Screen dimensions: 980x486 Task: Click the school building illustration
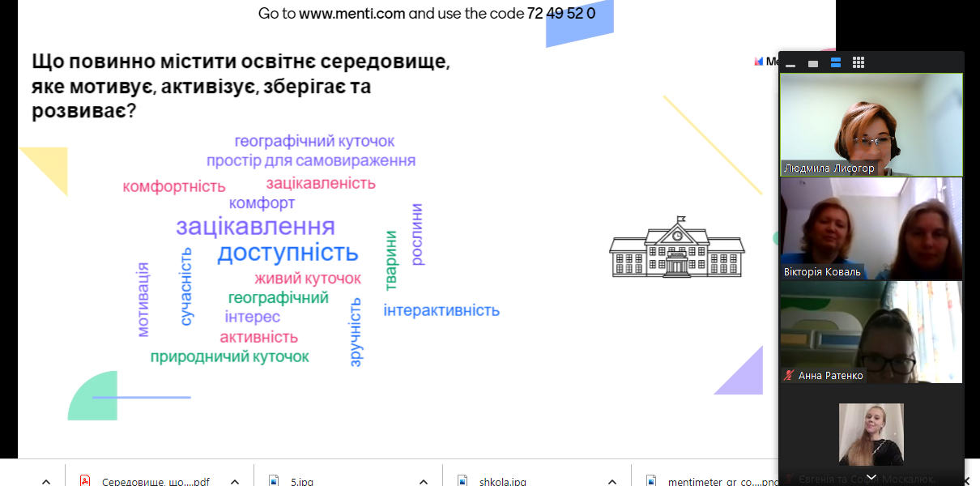pyautogui.click(x=676, y=247)
